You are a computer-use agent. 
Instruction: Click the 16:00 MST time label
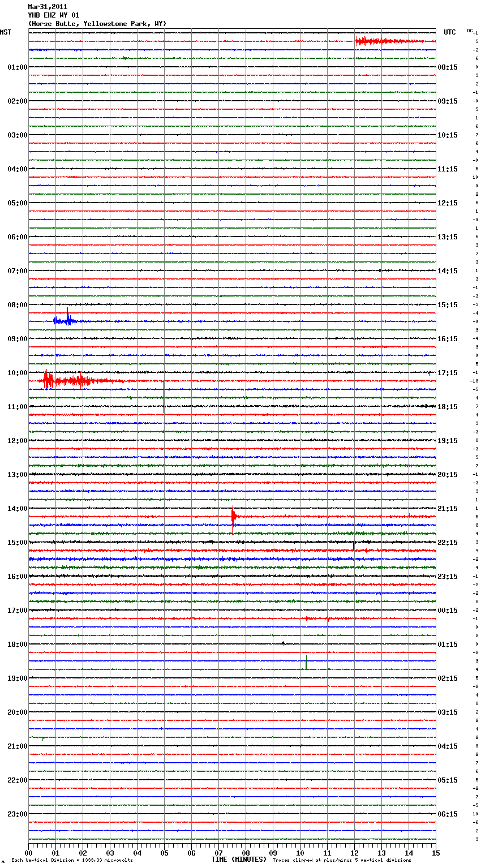coord(18,577)
